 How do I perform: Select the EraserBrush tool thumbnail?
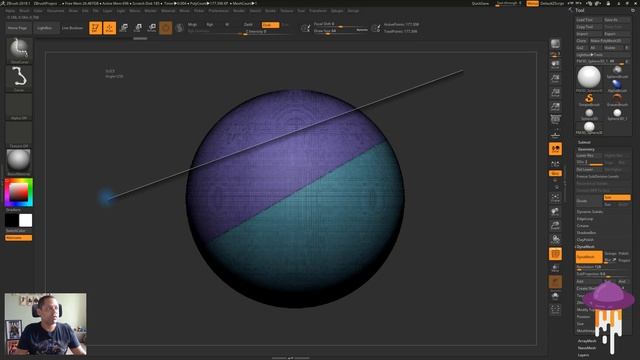click(617, 99)
